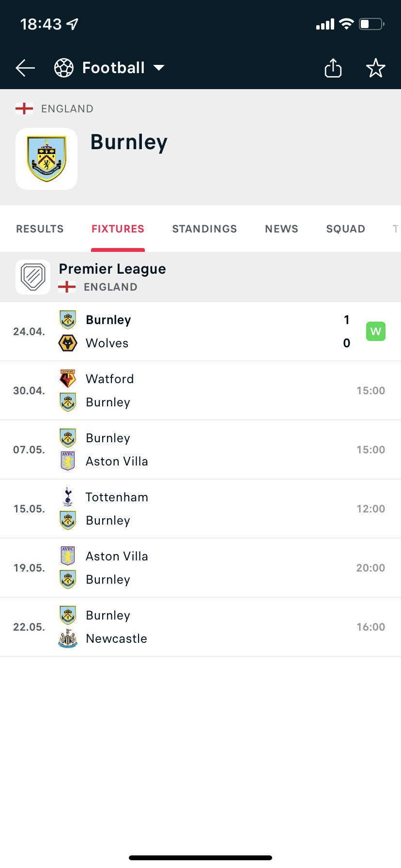The height and width of the screenshot is (868, 401).
Task: Tap the green W result badge
Action: click(x=376, y=331)
